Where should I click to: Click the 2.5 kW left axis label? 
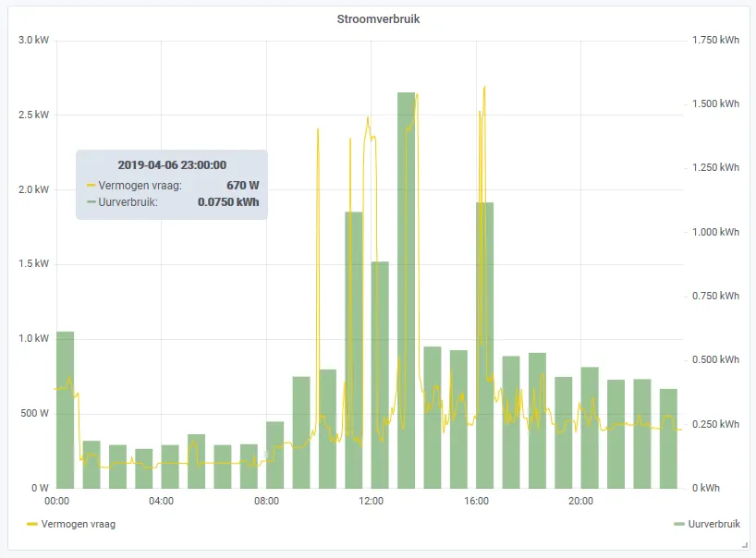pyautogui.click(x=34, y=115)
